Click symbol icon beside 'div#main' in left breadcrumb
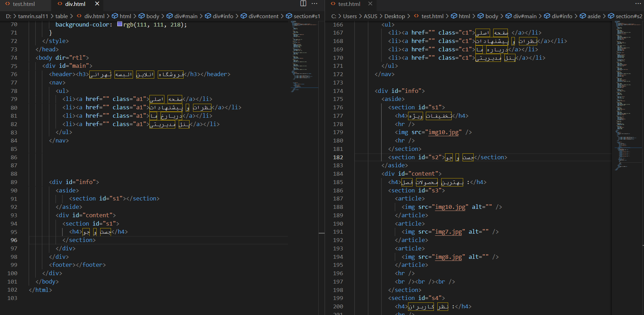Image resolution: width=644 pixels, height=315 pixels. point(170,16)
